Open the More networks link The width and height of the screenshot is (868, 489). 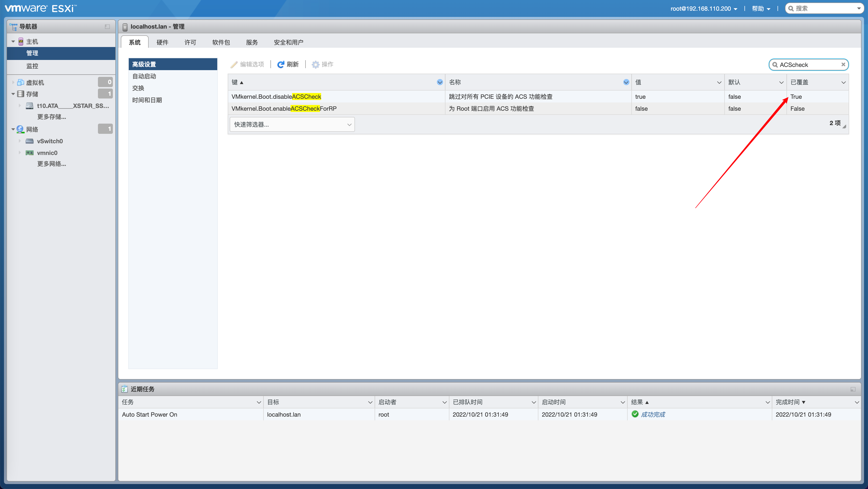coord(51,164)
